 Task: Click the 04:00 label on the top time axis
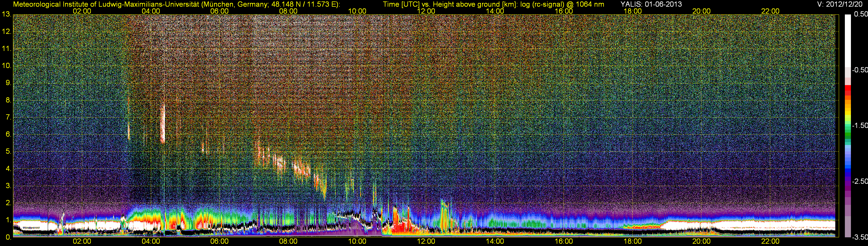click(x=151, y=11)
